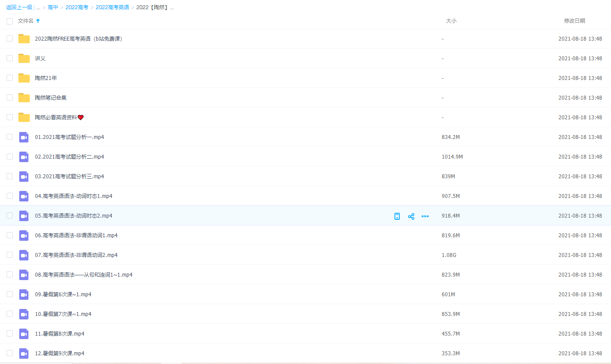Click the video file icon of 01.2021高考试题分析一.mp4

[24, 137]
